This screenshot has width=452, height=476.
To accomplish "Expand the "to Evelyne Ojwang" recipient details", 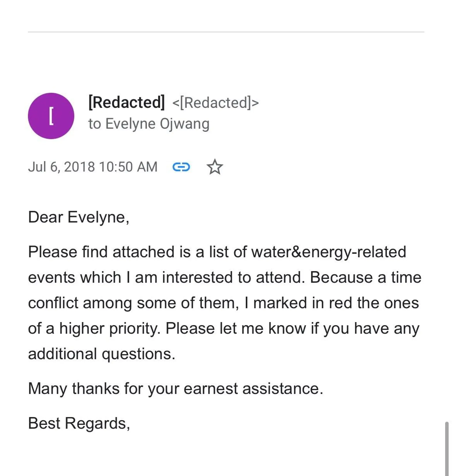I will pyautogui.click(x=149, y=124).
